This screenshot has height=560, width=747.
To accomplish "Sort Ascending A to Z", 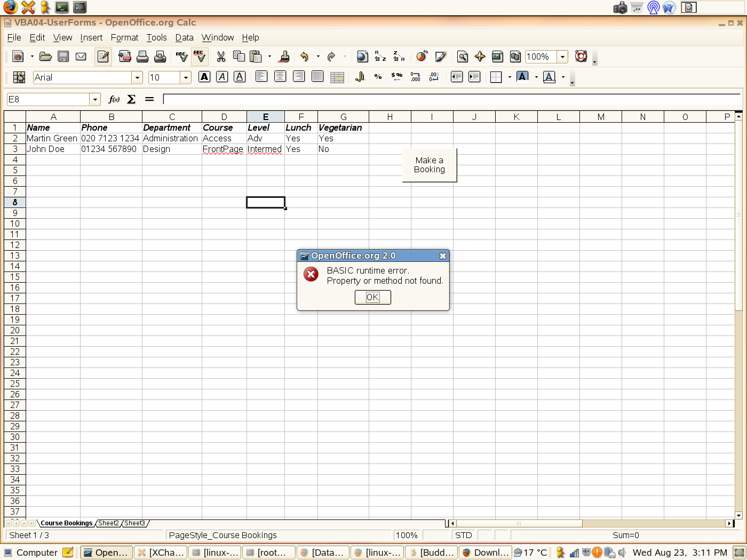I will (380, 57).
